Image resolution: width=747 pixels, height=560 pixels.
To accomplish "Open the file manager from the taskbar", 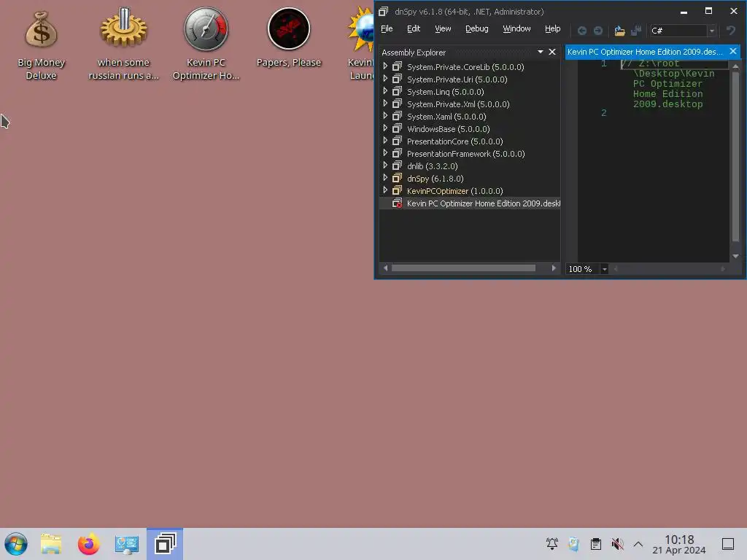I will [51, 544].
